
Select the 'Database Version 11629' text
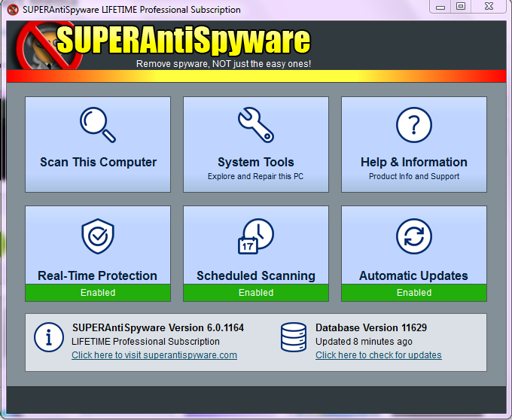coord(371,327)
